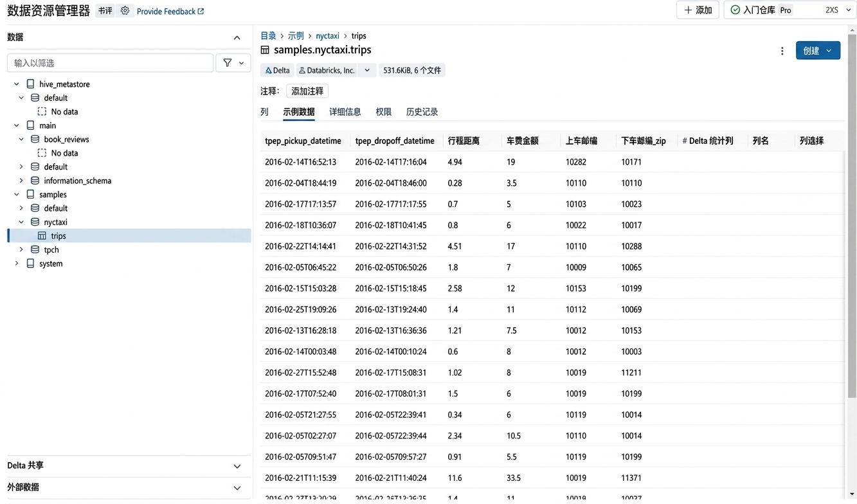Click the trips table icon in tree
This screenshot has width=857, height=504.
click(42, 236)
